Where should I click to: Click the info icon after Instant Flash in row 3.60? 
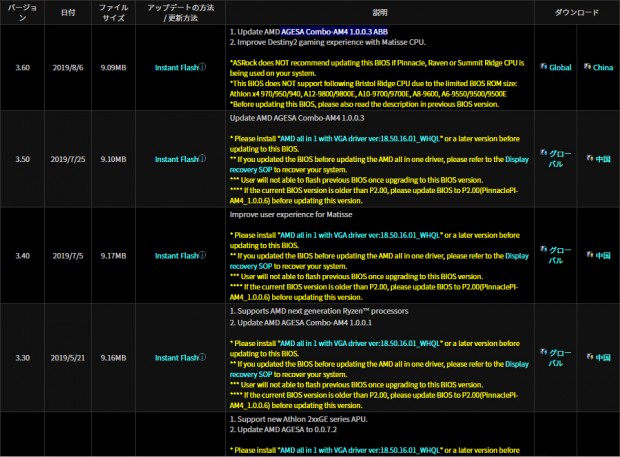coord(202,67)
